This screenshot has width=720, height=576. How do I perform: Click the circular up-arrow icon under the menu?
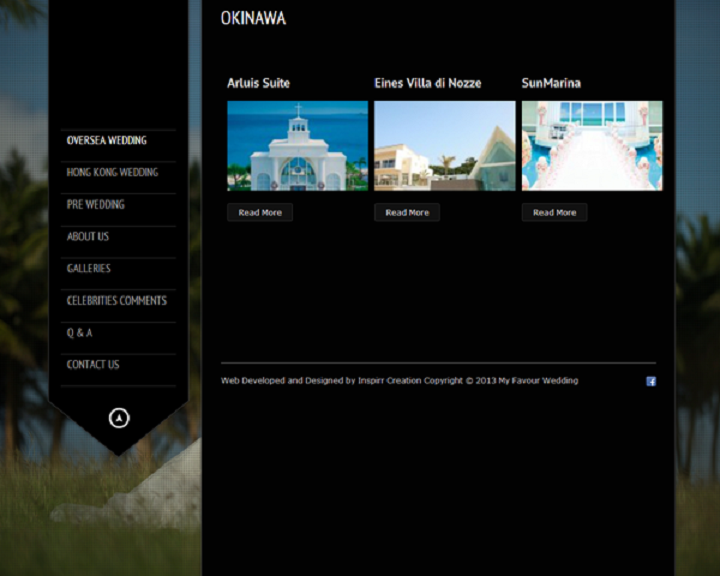point(119,418)
